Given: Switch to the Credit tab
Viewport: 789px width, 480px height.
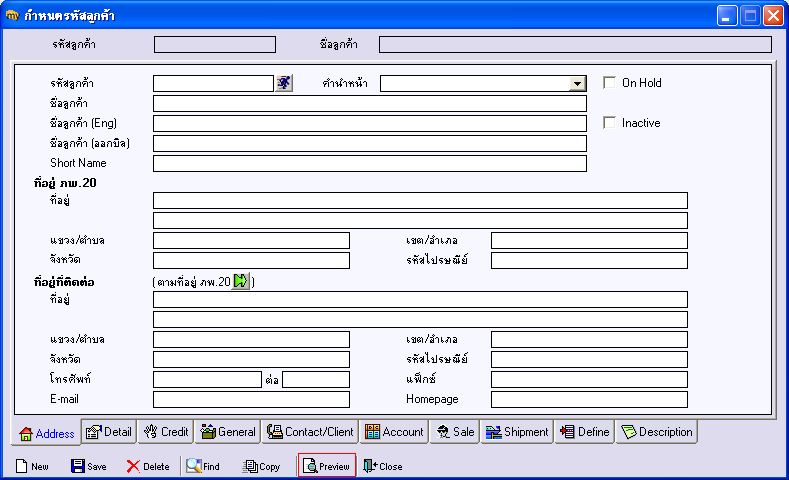Looking at the screenshot, I should (x=166, y=432).
